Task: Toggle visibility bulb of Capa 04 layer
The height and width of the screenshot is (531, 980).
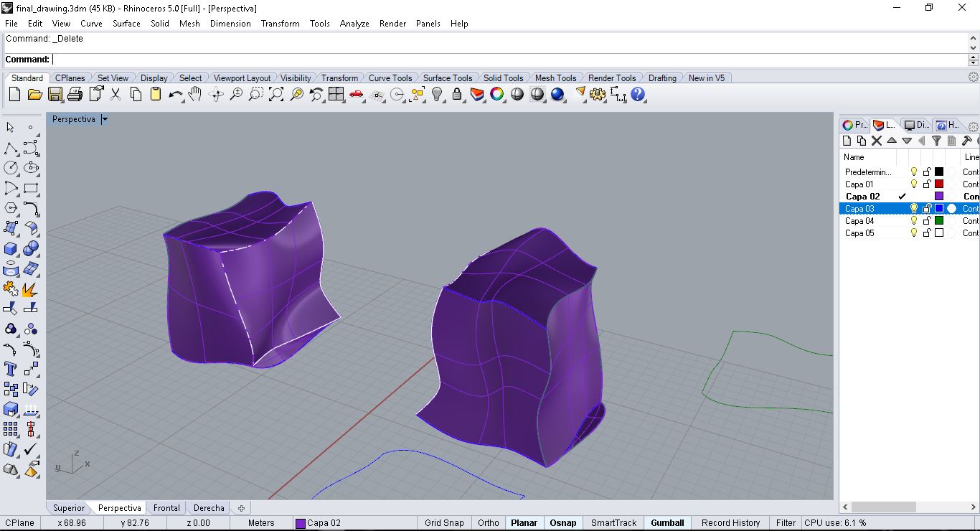Action: point(914,221)
